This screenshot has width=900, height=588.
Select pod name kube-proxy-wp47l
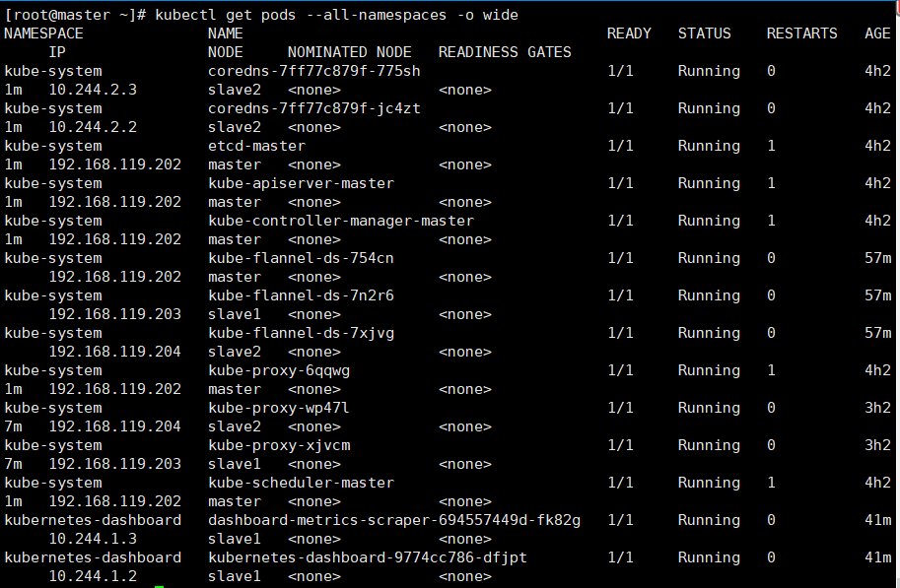[279, 408]
